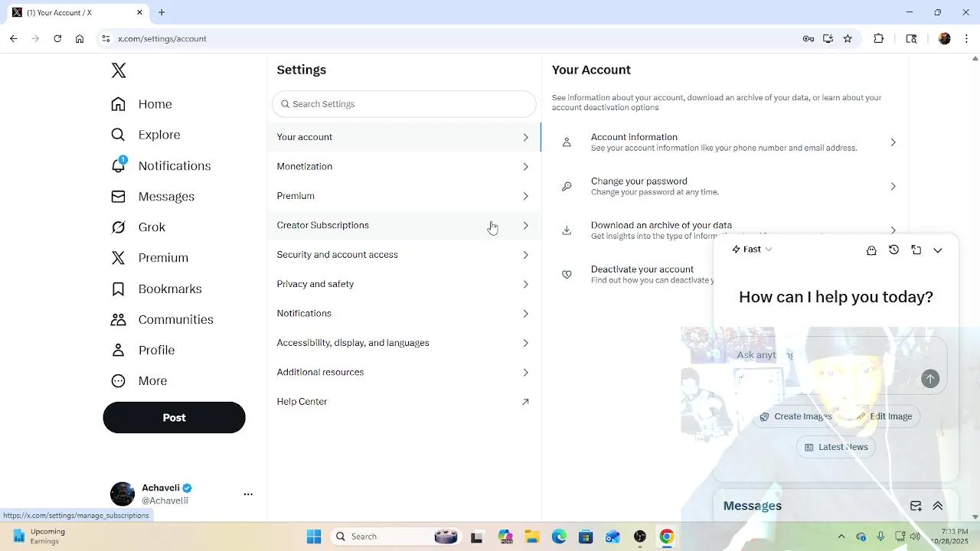Viewport: 980px width, 551px height.
Task: Click the Latest News chip
Action: [x=835, y=447]
